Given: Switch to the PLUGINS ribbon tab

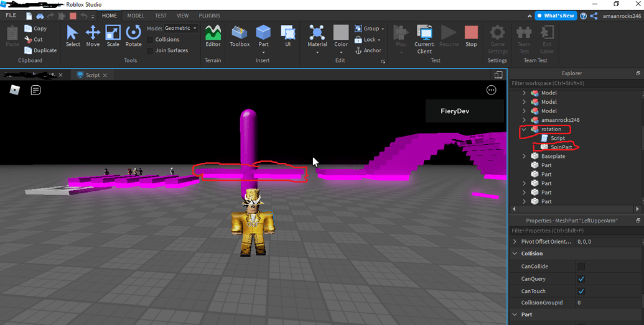Looking at the screenshot, I should point(210,16).
